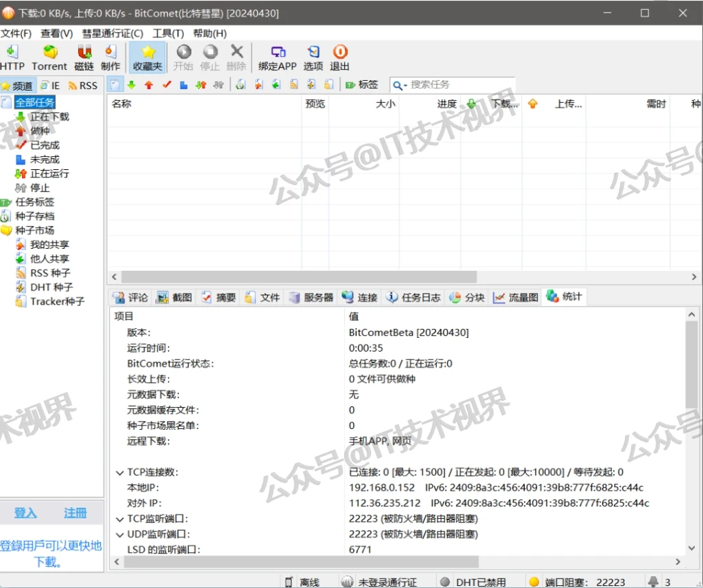
Task: Click the 开始 start toolbar icon
Action: [183, 57]
